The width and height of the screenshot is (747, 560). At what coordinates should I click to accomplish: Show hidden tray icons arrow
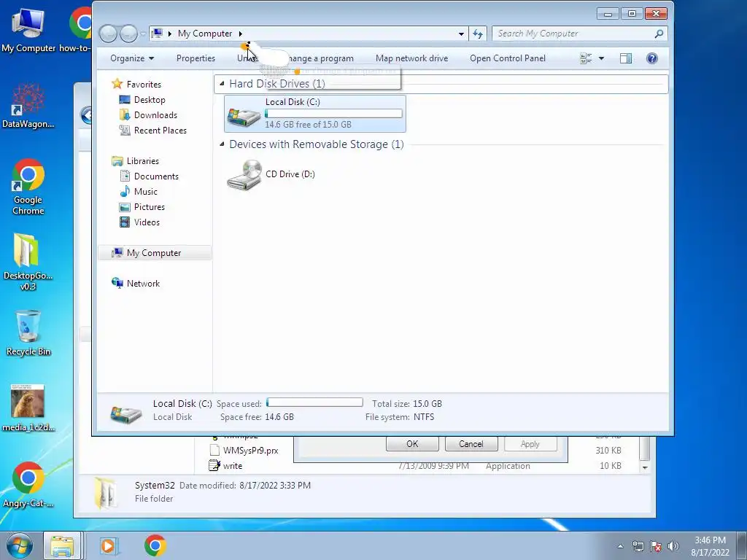(620, 546)
